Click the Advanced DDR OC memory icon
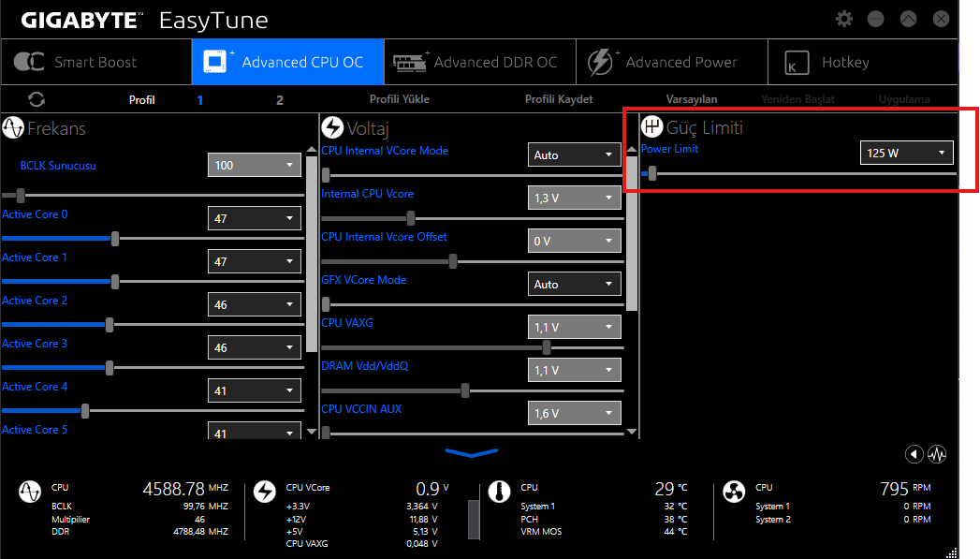 click(x=411, y=62)
